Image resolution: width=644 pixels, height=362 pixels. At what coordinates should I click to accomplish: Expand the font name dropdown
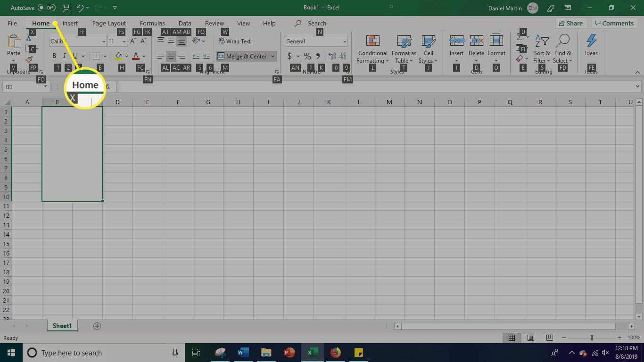click(x=103, y=41)
